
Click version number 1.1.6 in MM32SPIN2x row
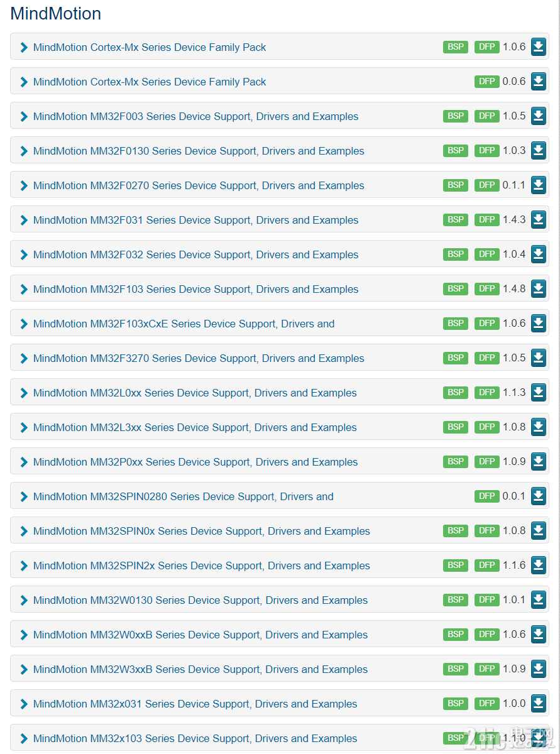(x=514, y=565)
